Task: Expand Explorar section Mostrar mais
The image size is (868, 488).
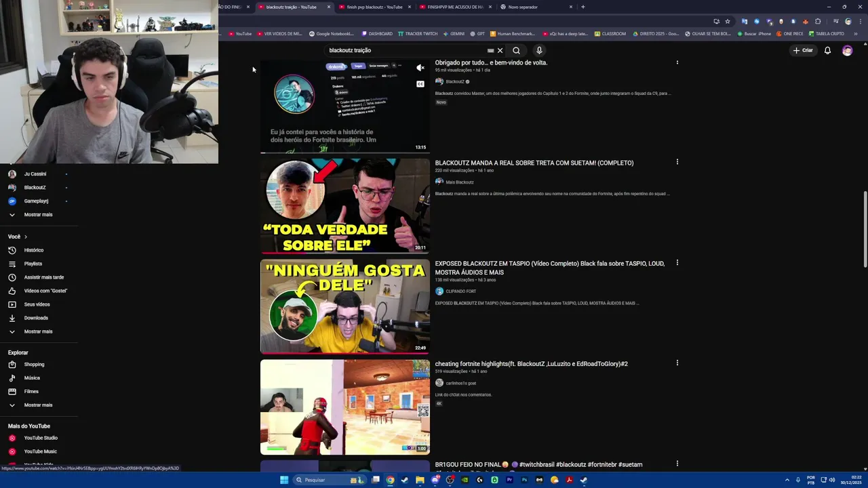Action: coord(38,405)
